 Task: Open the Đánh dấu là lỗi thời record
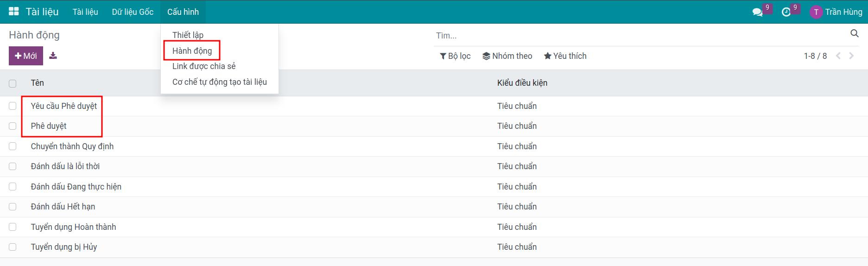point(65,166)
